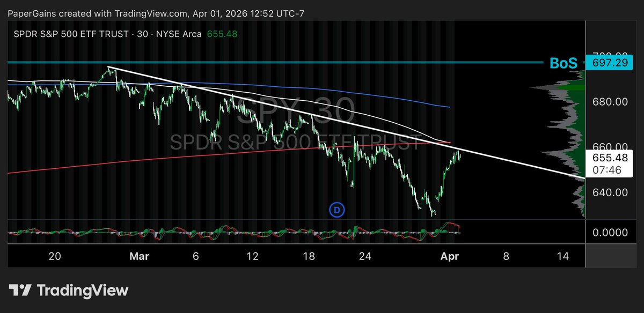Click the Apr label on time axis
Viewport: 644px width, 313px height.
(449, 257)
